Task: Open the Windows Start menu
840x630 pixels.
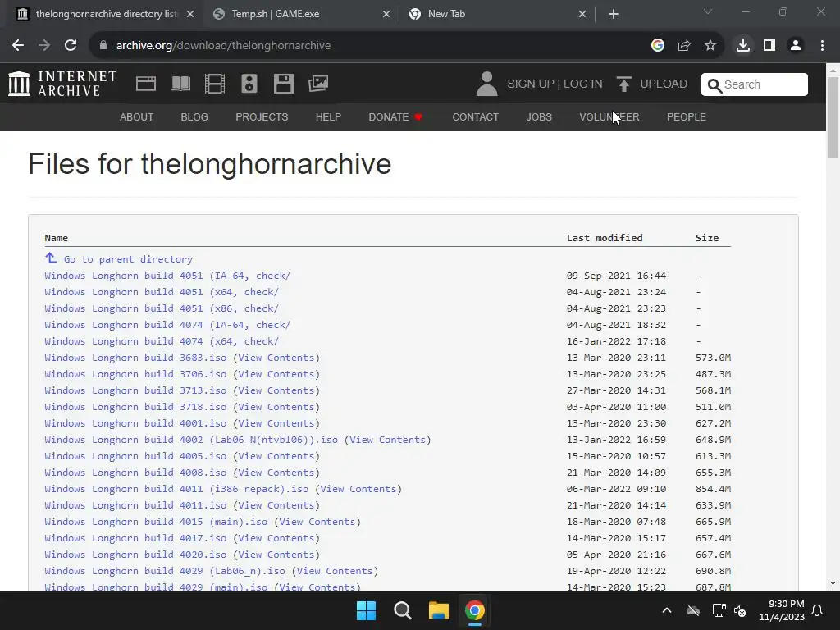Action: click(x=367, y=610)
